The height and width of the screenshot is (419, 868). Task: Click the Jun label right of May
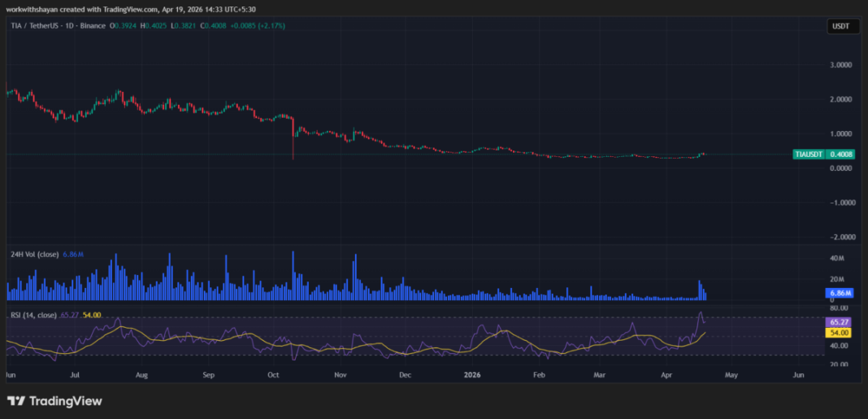pos(799,375)
